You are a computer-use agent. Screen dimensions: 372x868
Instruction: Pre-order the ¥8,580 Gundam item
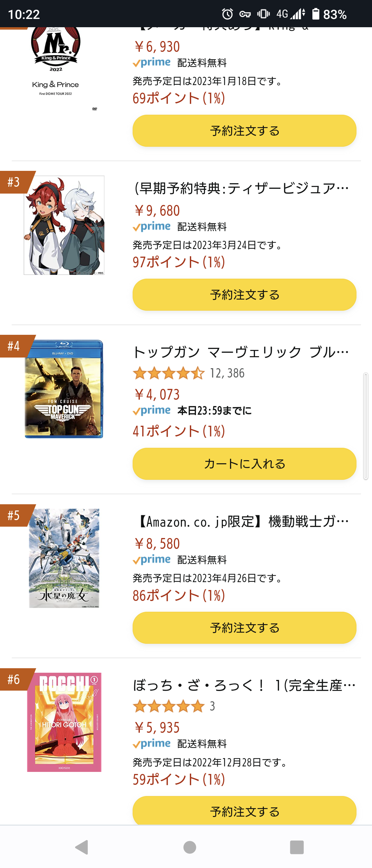point(244,628)
